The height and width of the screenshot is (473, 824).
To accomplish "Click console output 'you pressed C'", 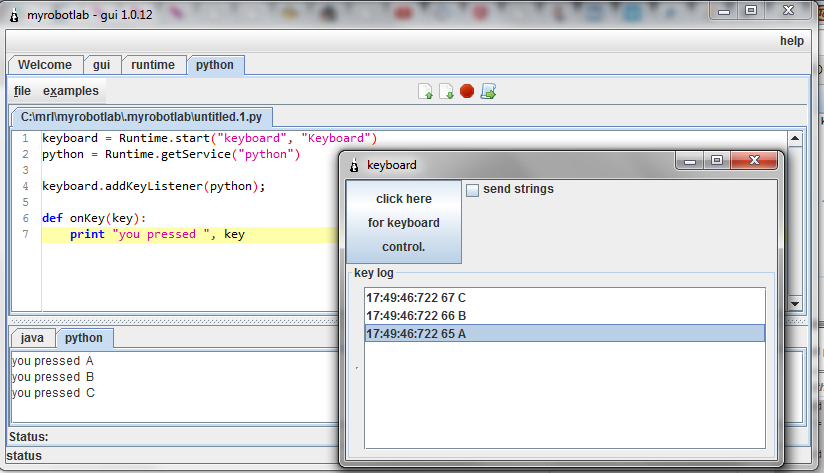I will point(53,393).
